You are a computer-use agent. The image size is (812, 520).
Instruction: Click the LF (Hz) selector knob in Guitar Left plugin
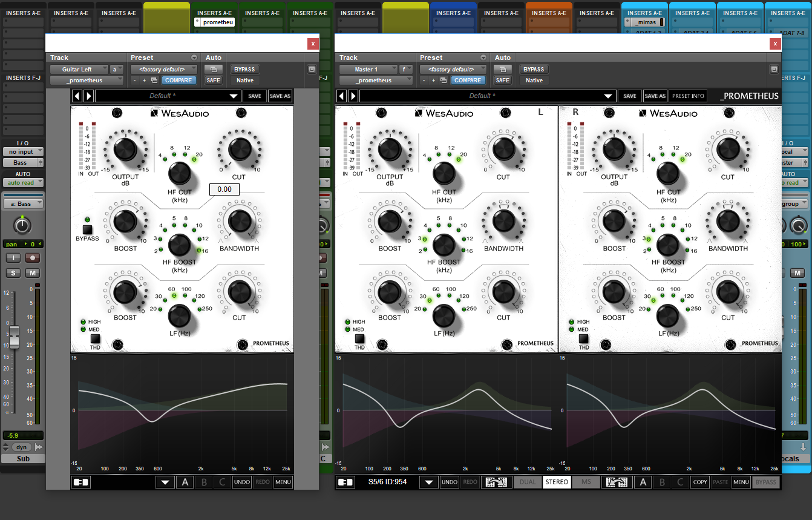[180, 315]
